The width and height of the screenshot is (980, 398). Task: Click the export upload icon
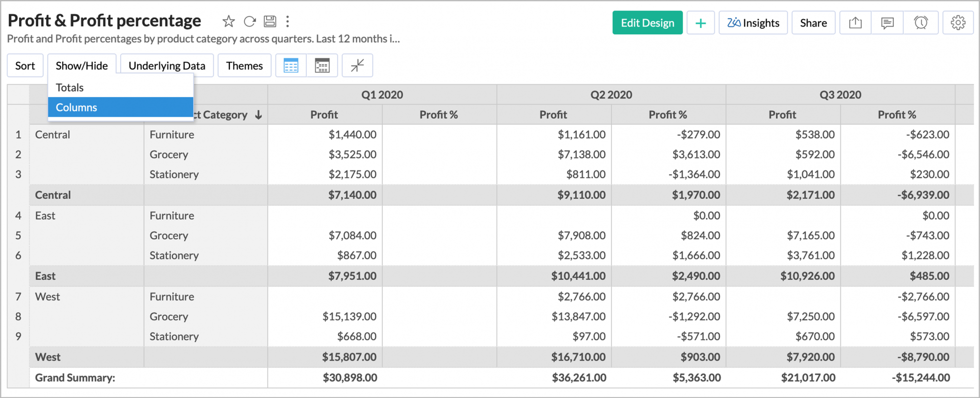(x=855, y=23)
